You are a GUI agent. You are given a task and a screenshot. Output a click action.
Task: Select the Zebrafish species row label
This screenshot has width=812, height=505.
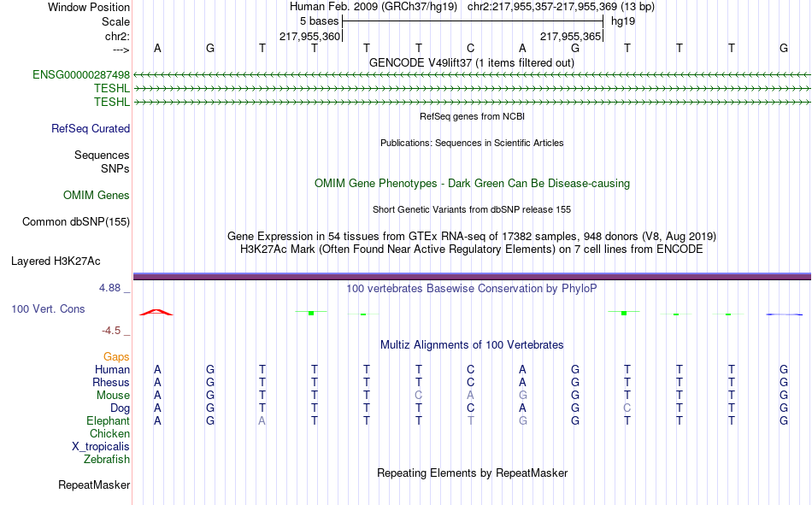[107, 459]
